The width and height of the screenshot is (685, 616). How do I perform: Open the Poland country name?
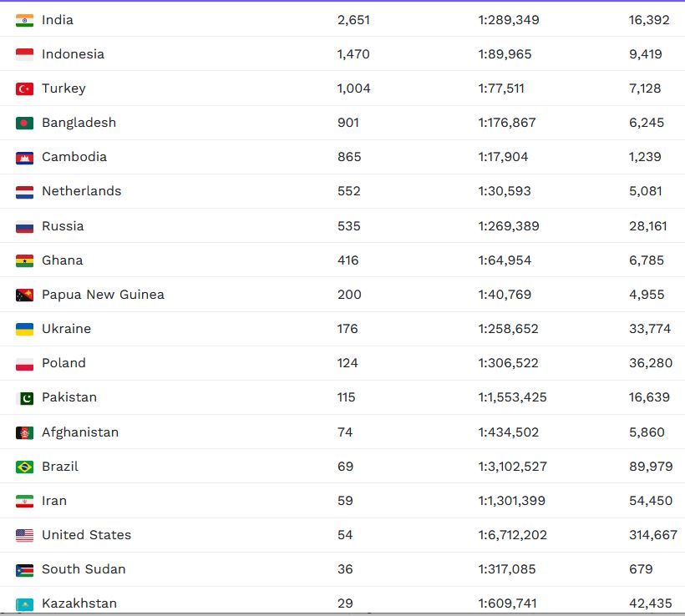pyautogui.click(x=63, y=363)
